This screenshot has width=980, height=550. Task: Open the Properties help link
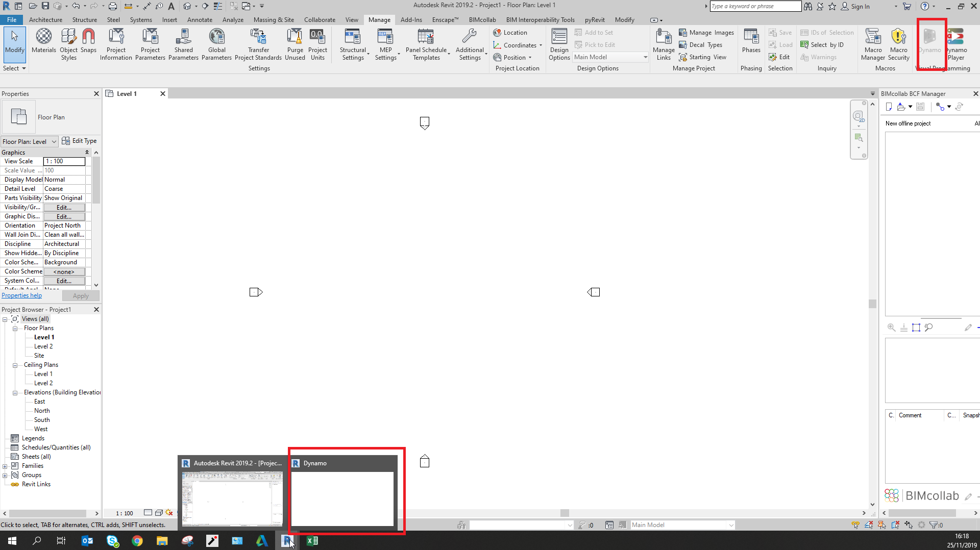[22, 295]
